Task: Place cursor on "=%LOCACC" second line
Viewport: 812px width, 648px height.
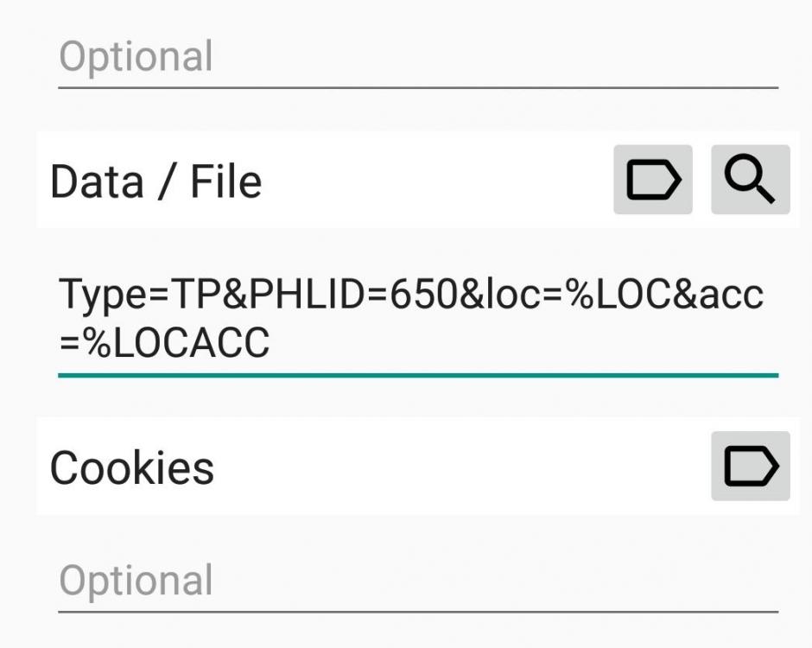Action: tap(164, 344)
